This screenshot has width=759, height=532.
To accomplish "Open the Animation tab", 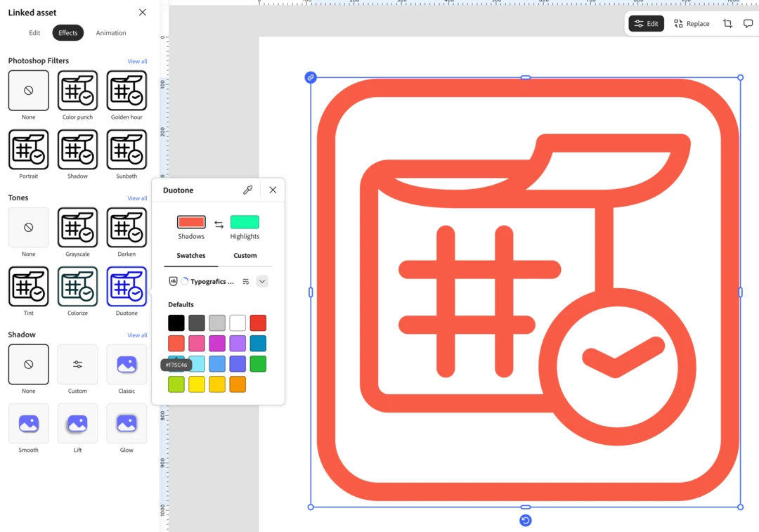I will click(111, 33).
